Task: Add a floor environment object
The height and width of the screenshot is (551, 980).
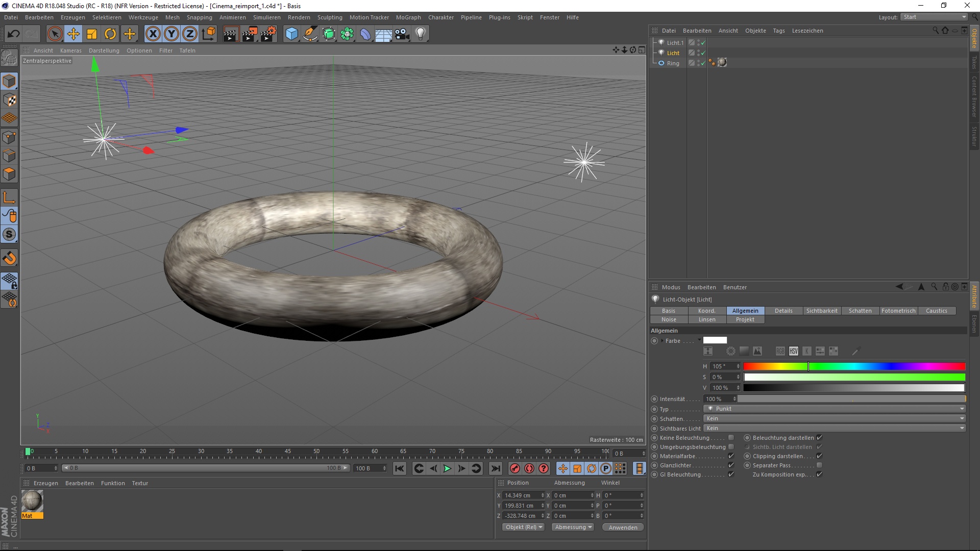Action: coord(384,34)
